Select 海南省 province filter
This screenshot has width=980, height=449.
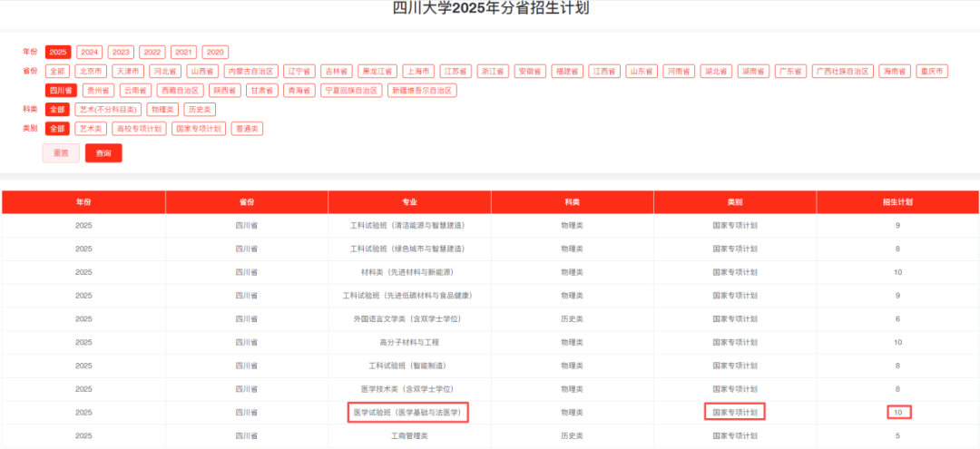(x=895, y=71)
